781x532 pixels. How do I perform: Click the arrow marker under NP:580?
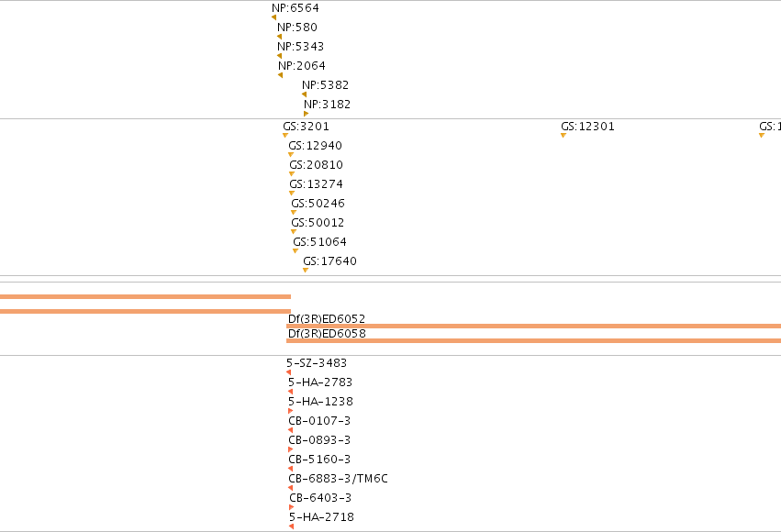pyautogui.click(x=279, y=37)
